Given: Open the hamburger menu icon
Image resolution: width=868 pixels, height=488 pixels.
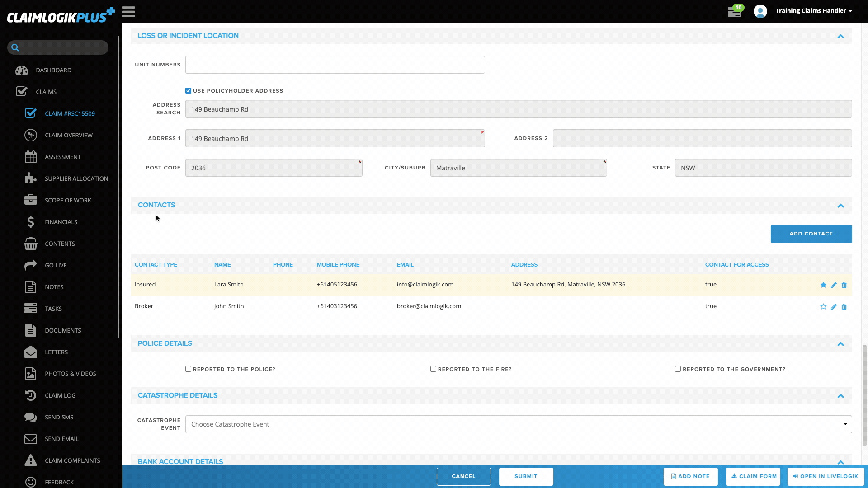Looking at the screenshot, I should click(x=128, y=12).
